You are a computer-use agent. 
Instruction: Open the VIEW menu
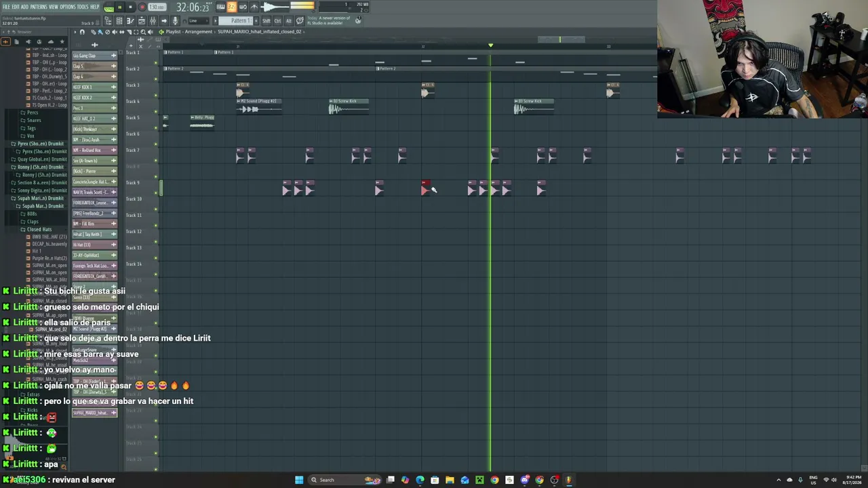(x=54, y=7)
